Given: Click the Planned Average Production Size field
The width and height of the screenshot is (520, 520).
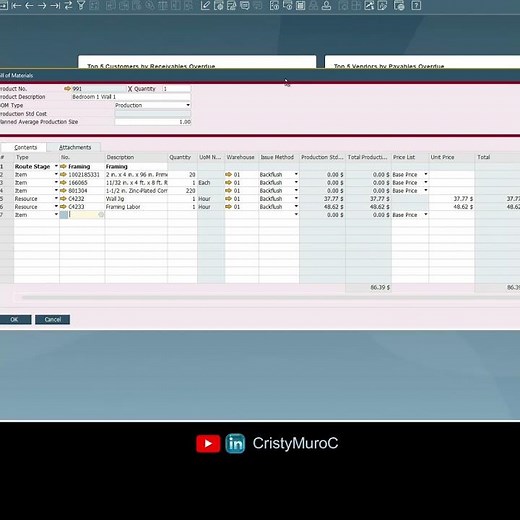Looking at the screenshot, I should (153, 122).
